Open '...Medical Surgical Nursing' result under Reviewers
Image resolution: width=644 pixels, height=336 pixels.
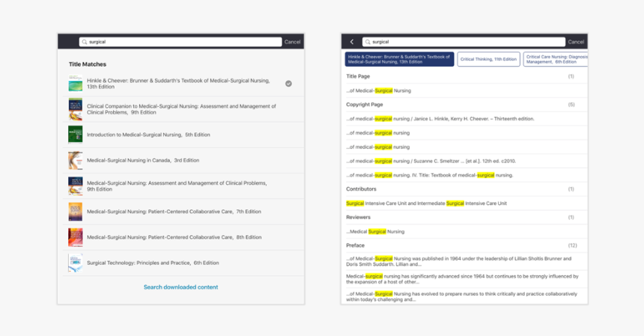tap(375, 232)
